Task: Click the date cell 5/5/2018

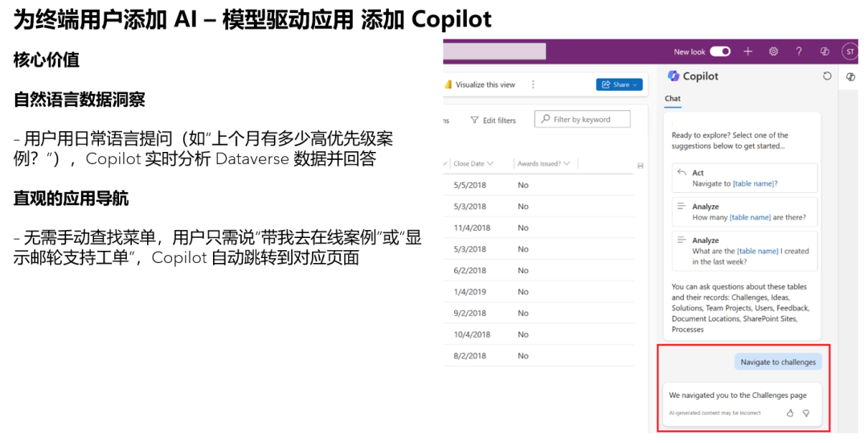Action: click(x=470, y=186)
